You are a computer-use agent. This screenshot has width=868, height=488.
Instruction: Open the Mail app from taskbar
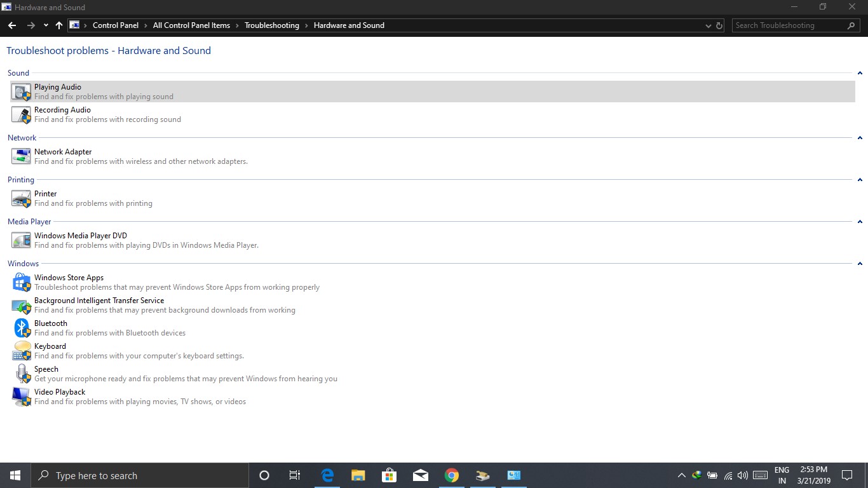(420, 475)
